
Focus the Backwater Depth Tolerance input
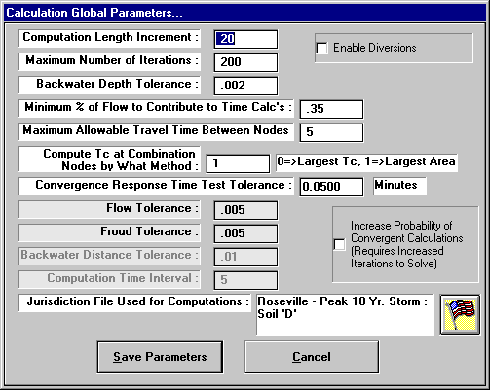[246, 86]
